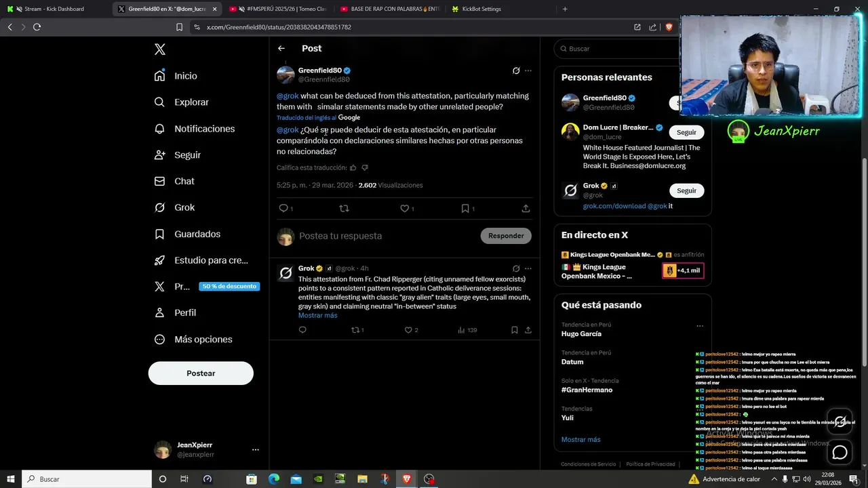Open Notificaciones in sidebar
868x488 pixels.
194,129
